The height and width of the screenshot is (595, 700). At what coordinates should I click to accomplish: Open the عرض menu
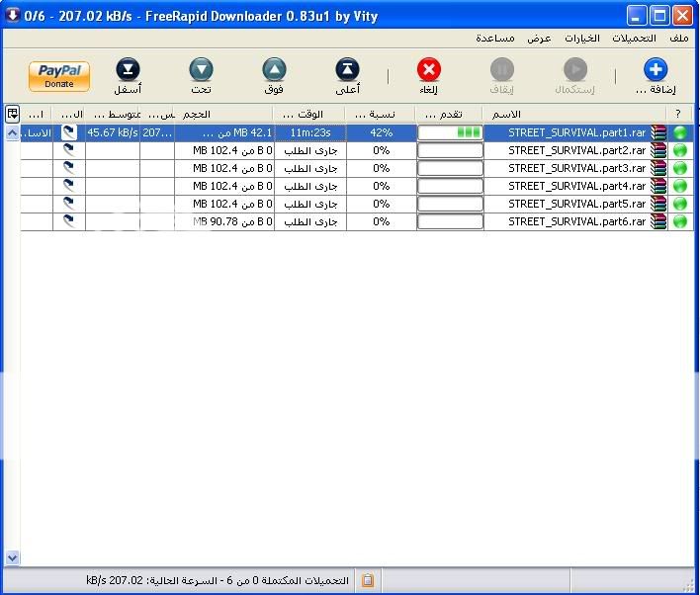click(539, 39)
